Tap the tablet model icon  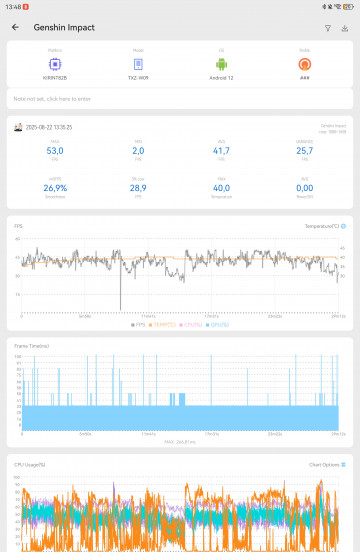pyautogui.click(x=138, y=64)
